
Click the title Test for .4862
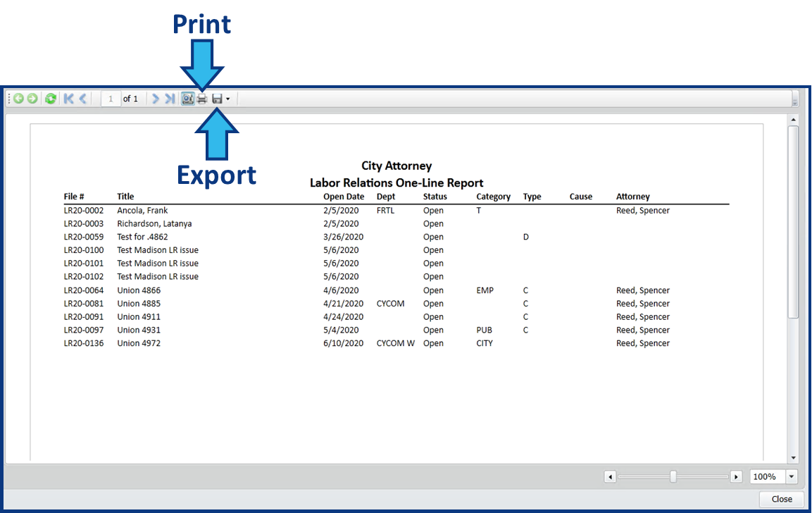tap(142, 237)
